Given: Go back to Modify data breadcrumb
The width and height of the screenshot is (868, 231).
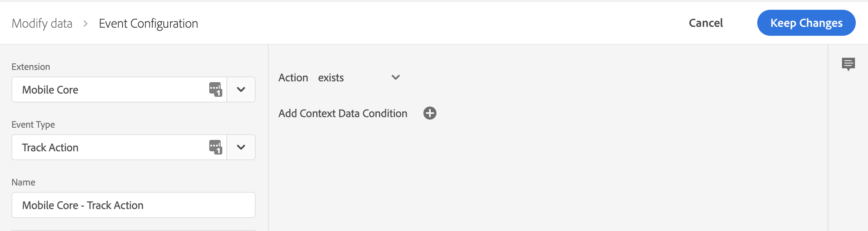Looking at the screenshot, I should (x=42, y=24).
